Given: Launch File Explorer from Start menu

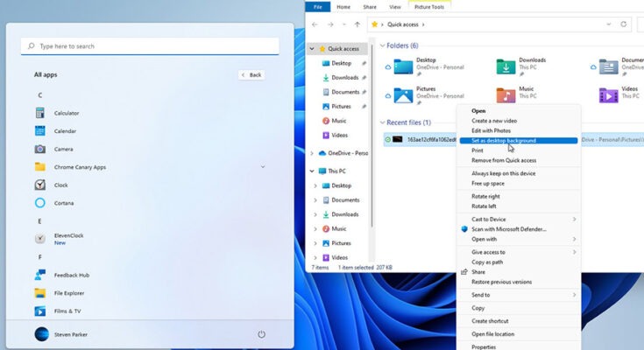Looking at the screenshot, I should tap(60, 293).
